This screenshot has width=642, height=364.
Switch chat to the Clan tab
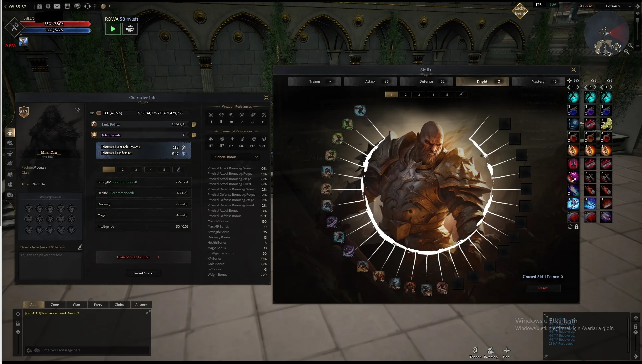[x=76, y=305]
